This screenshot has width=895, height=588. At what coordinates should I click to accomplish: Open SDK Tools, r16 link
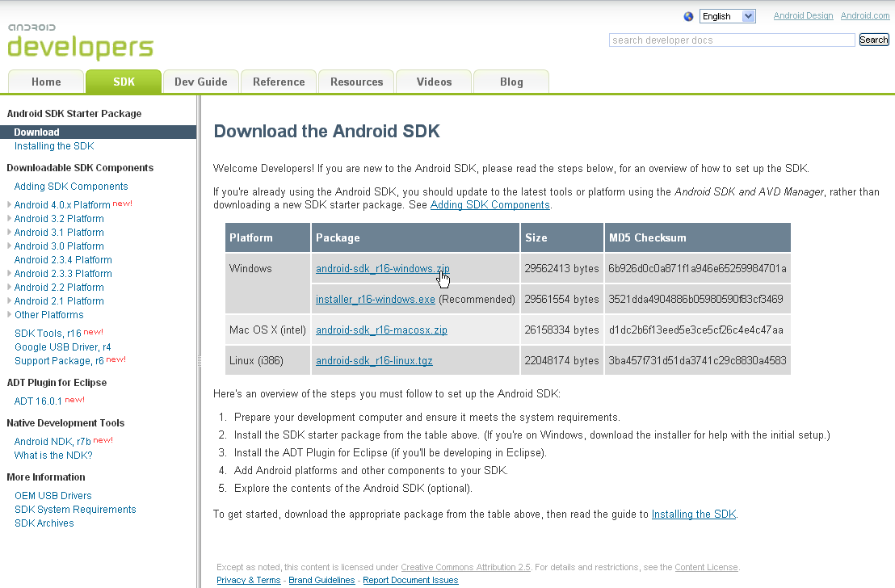(48, 333)
